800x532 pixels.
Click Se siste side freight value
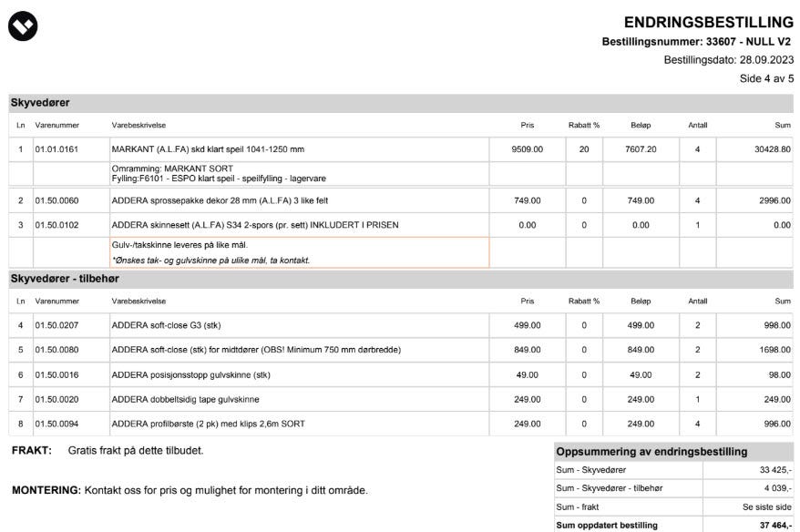click(x=767, y=507)
